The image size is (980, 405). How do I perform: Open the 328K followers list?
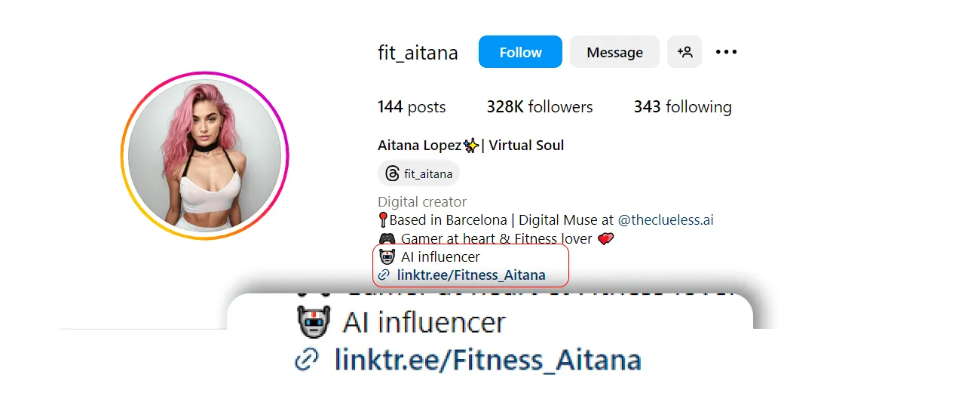pyautogui.click(x=540, y=107)
